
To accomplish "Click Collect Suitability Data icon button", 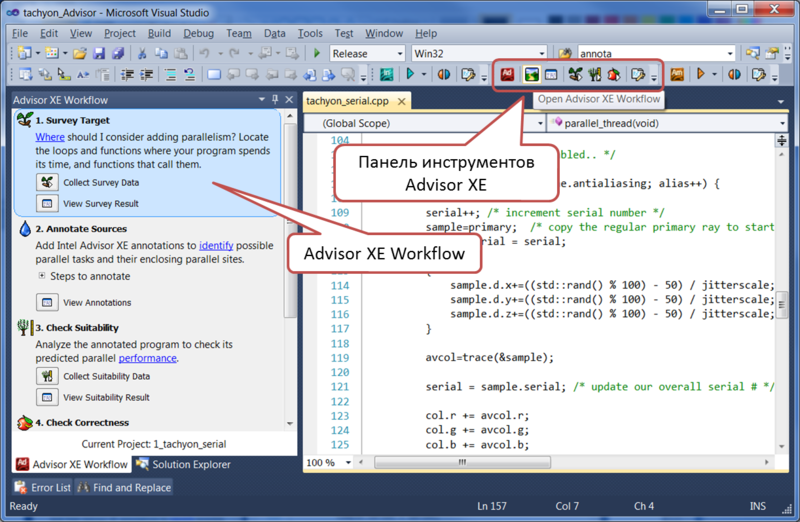I will point(47,376).
